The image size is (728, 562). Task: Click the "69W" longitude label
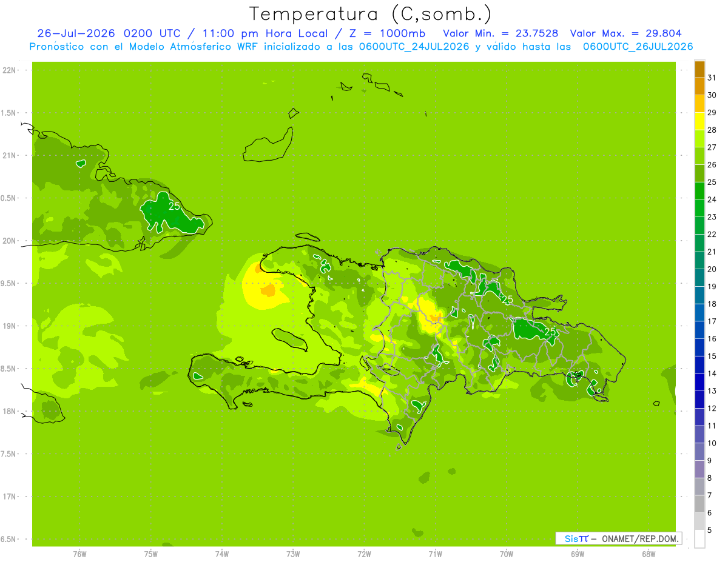[578, 554]
